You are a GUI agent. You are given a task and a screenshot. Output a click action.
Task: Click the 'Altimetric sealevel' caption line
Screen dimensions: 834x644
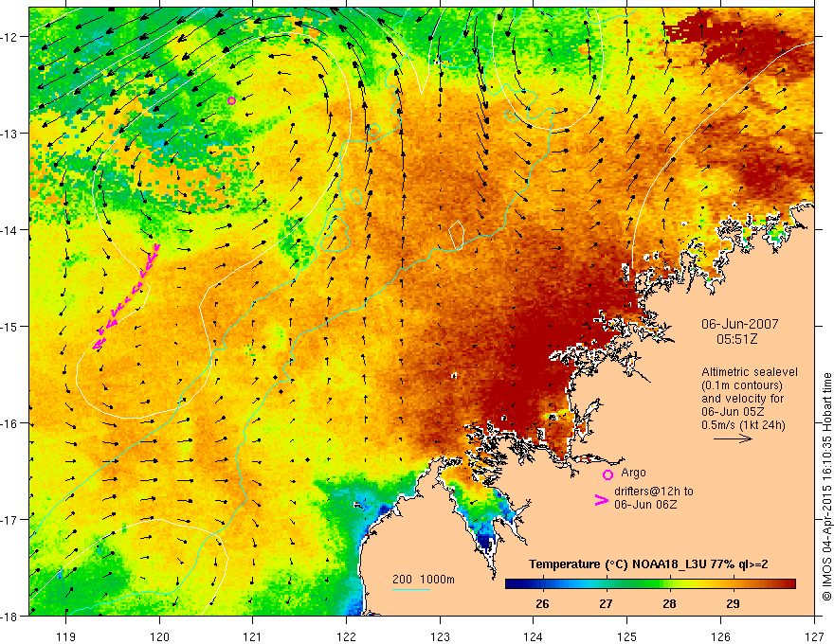[x=750, y=372]
